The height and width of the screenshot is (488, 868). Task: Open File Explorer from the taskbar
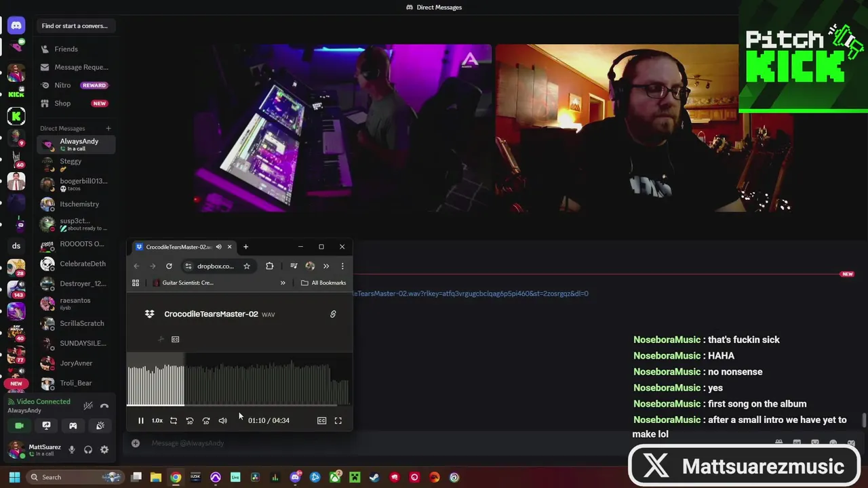pyautogui.click(x=156, y=477)
